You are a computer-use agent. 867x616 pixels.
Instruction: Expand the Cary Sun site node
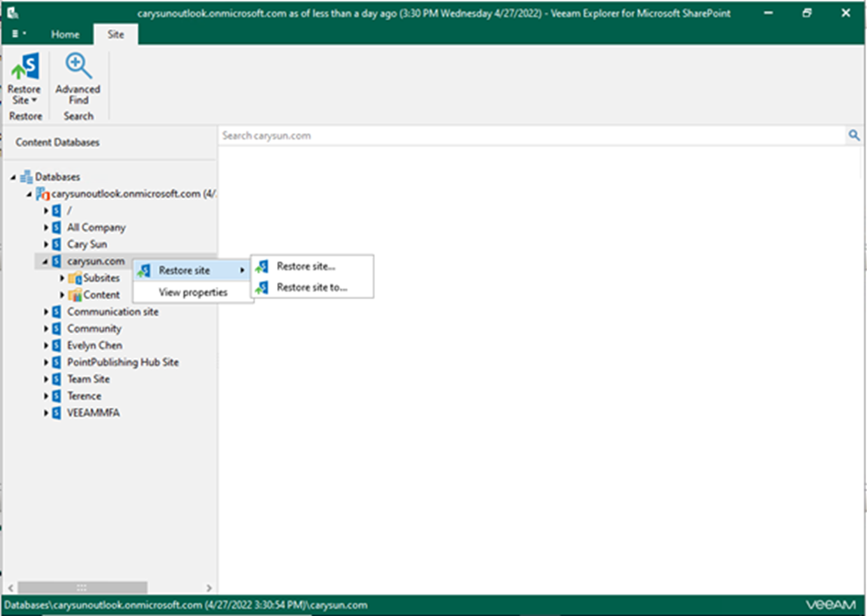point(46,245)
